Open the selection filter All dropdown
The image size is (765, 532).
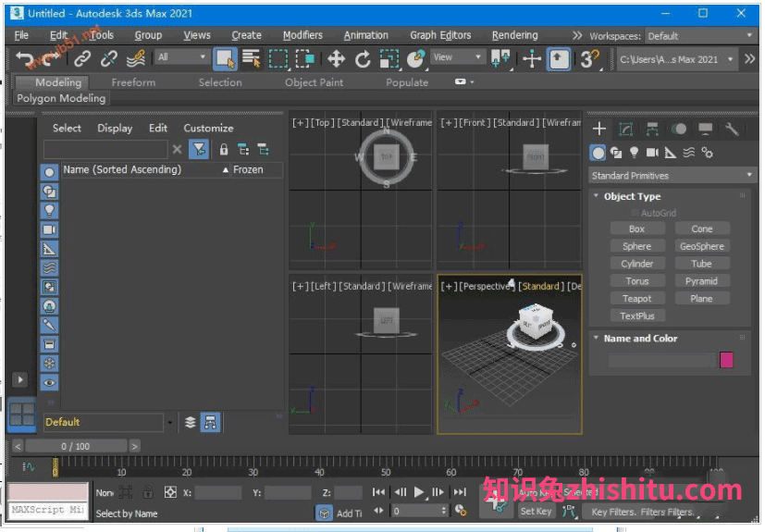tap(181, 57)
